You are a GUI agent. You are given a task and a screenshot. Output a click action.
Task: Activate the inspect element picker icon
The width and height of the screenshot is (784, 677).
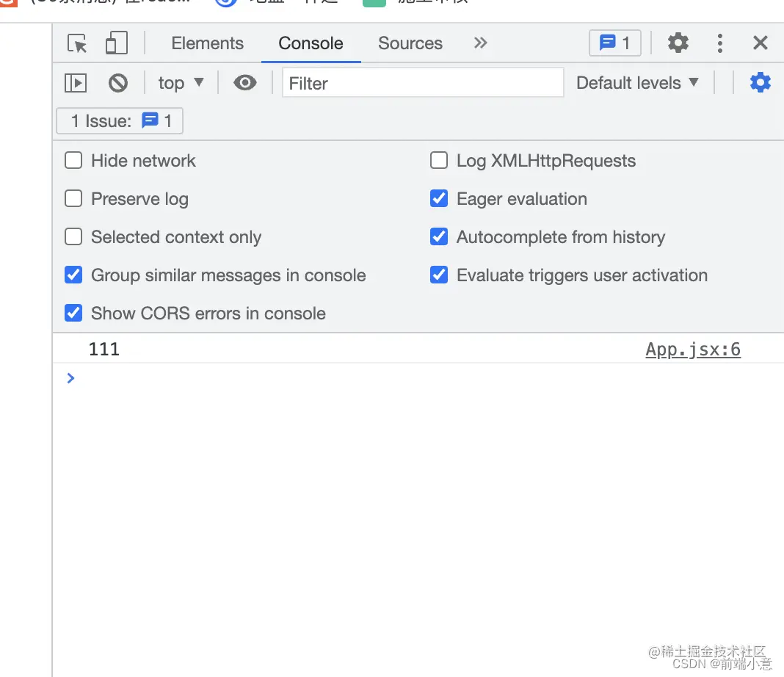coord(77,43)
